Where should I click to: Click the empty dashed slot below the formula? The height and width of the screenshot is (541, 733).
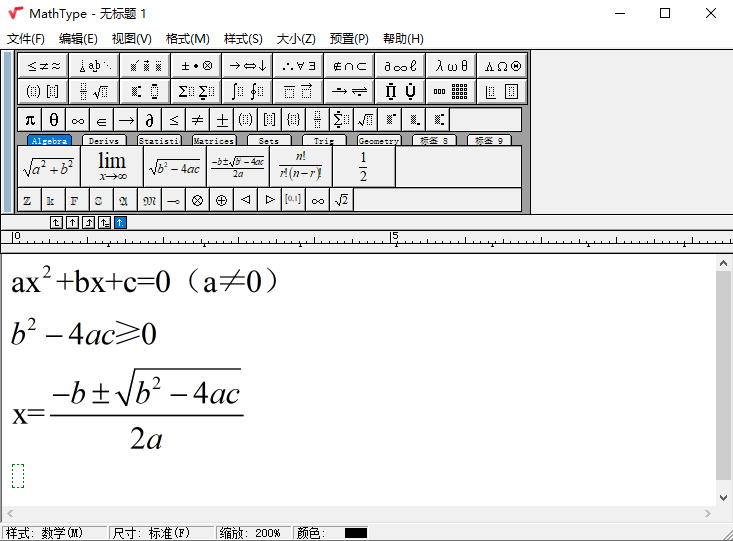coord(18,476)
